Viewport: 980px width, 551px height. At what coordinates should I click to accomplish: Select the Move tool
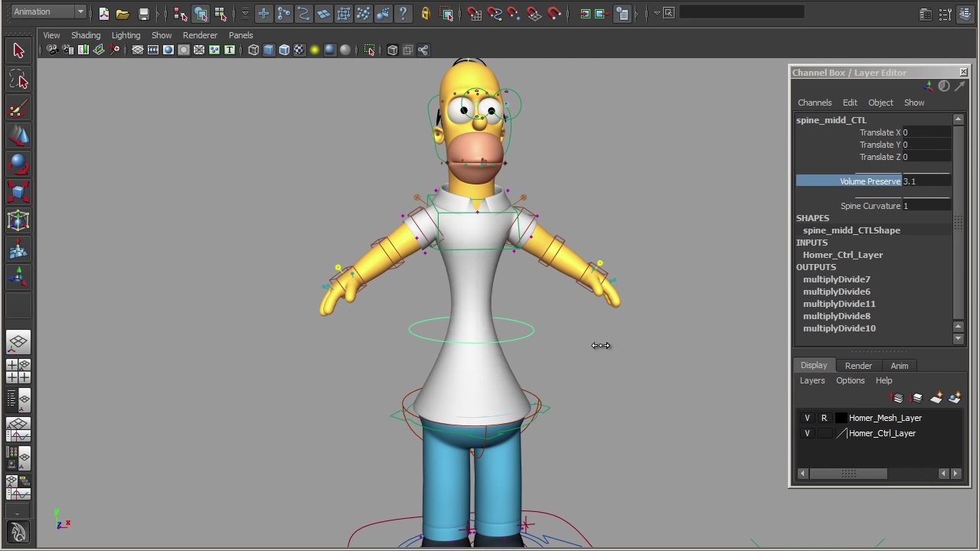[19, 136]
